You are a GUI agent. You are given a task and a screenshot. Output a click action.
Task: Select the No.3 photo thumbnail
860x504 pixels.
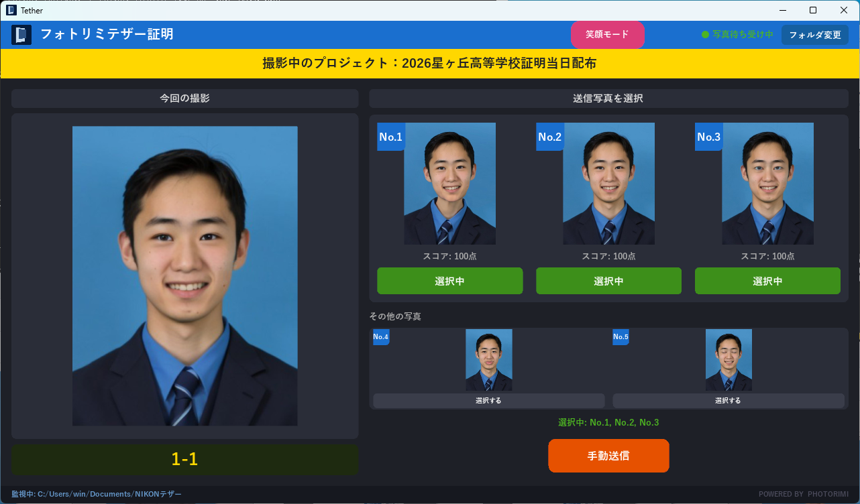pos(767,184)
